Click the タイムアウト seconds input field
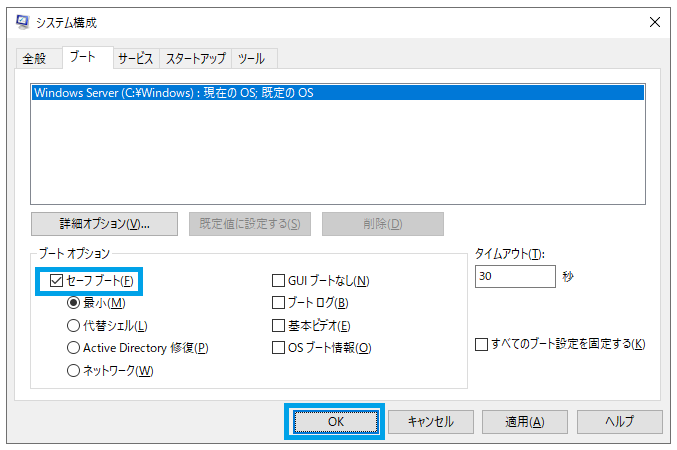Screen dimensions: 677x450 [515, 276]
